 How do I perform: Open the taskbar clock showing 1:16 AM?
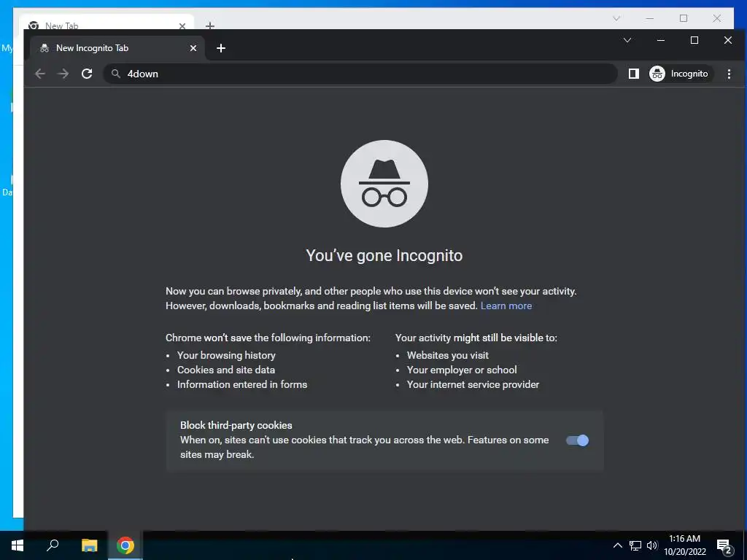click(685, 545)
